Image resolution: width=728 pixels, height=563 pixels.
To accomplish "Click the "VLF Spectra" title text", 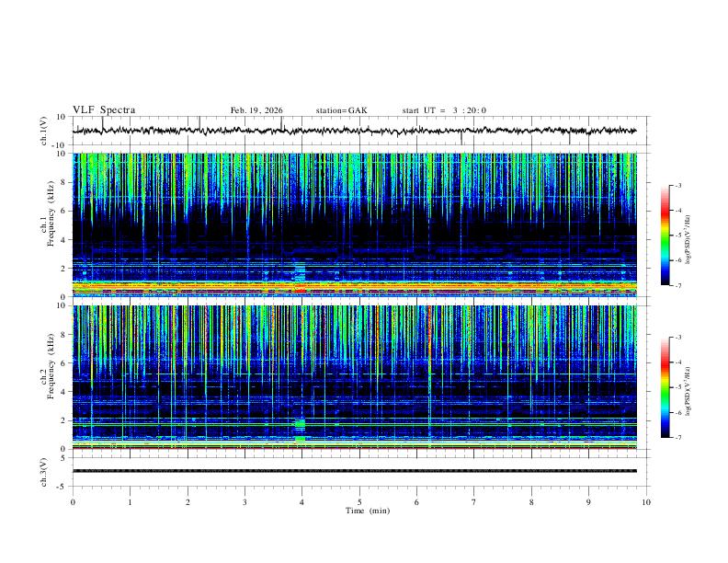I will click(x=104, y=110).
